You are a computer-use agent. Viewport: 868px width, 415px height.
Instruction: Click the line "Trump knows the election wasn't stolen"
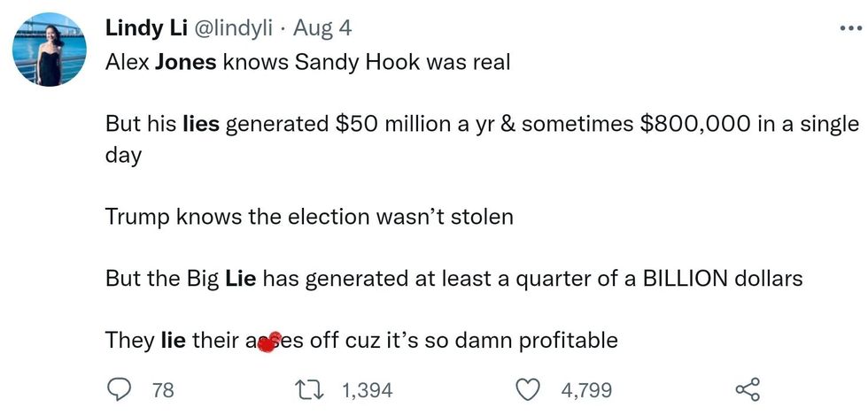tap(309, 216)
